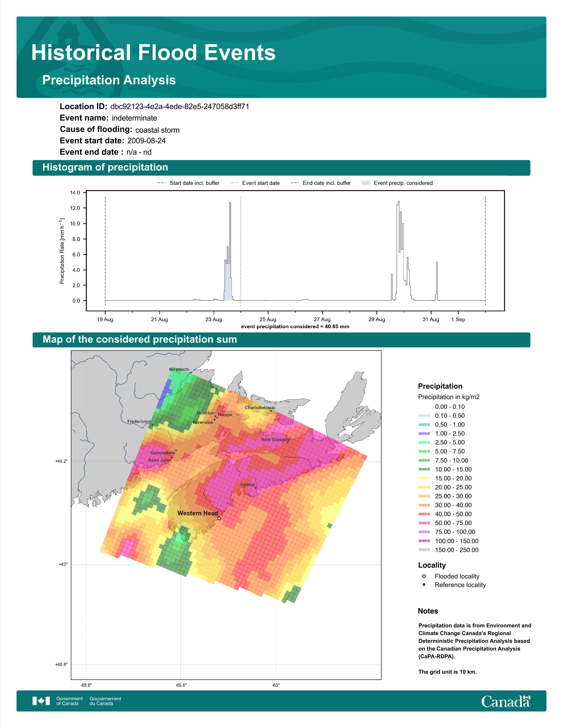The image size is (563, 728).
Task: Click the Start date incl. buffer legend entry
Action: coord(188,183)
